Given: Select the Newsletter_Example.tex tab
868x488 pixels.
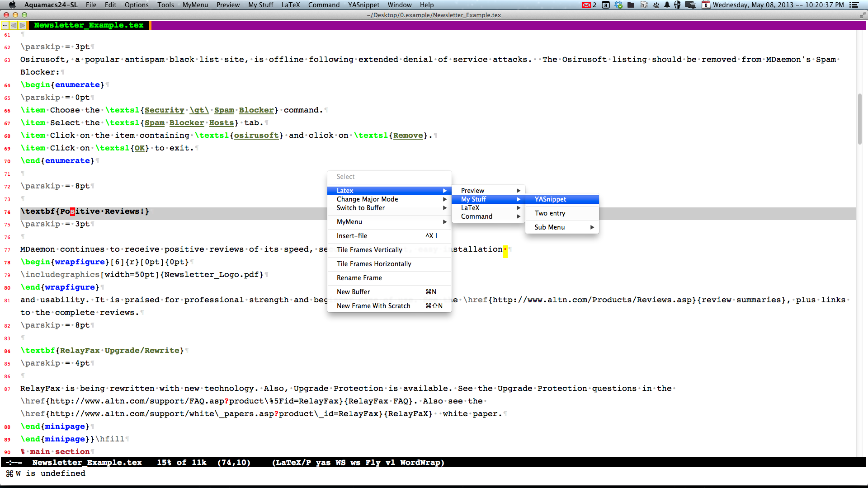Looking at the screenshot, I should pos(89,25).
